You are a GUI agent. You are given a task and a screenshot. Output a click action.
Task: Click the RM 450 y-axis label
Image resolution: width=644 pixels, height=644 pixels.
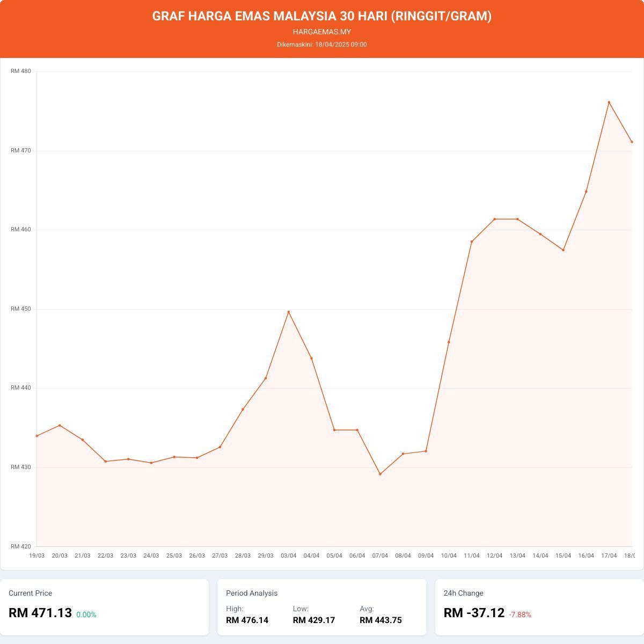[x=21, y=309]
